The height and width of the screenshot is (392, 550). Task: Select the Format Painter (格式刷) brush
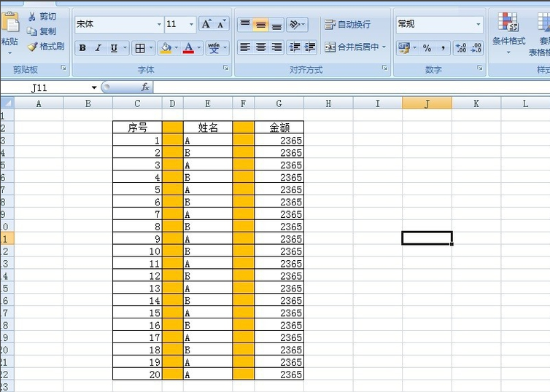click(46, 46)
